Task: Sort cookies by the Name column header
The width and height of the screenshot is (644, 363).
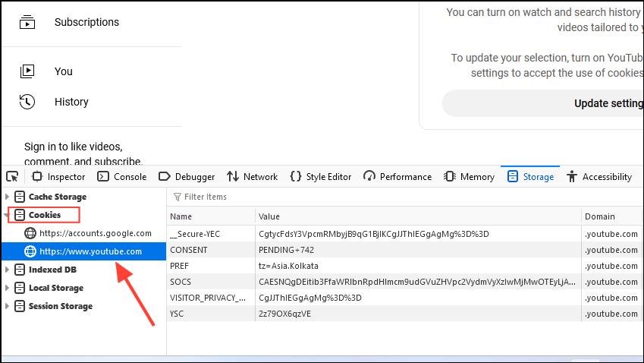Action: click(211, 216)
